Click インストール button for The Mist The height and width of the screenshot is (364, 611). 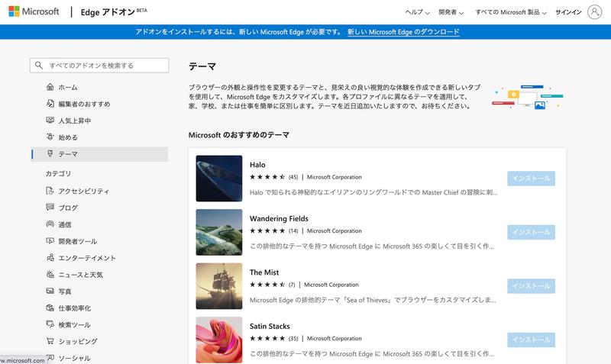[x=531, y=285]
